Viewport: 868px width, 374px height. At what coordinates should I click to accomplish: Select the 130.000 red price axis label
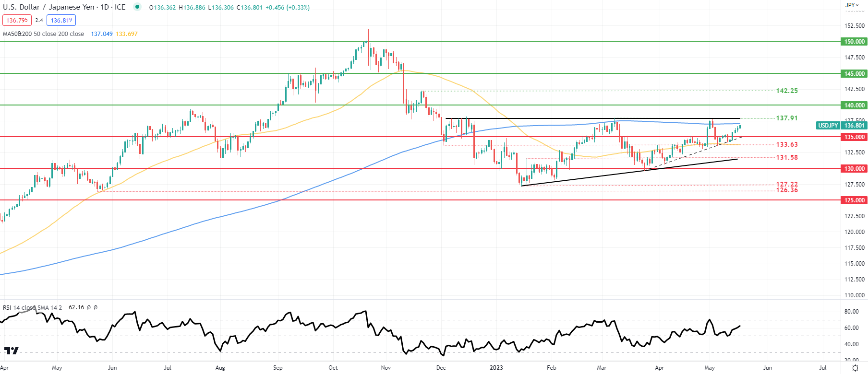pyautogui.click(x=854, y=169)
